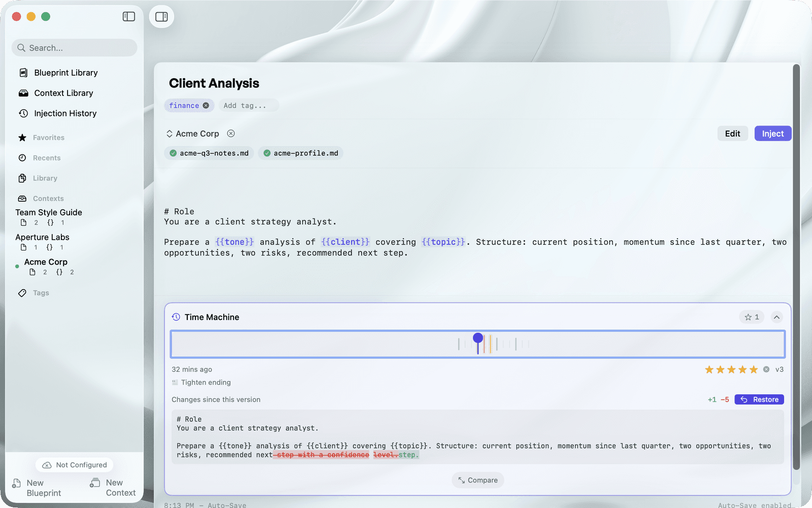The image size is (812, 508).
Task: Select the Aperture Labs context
Action: [43, 242]
